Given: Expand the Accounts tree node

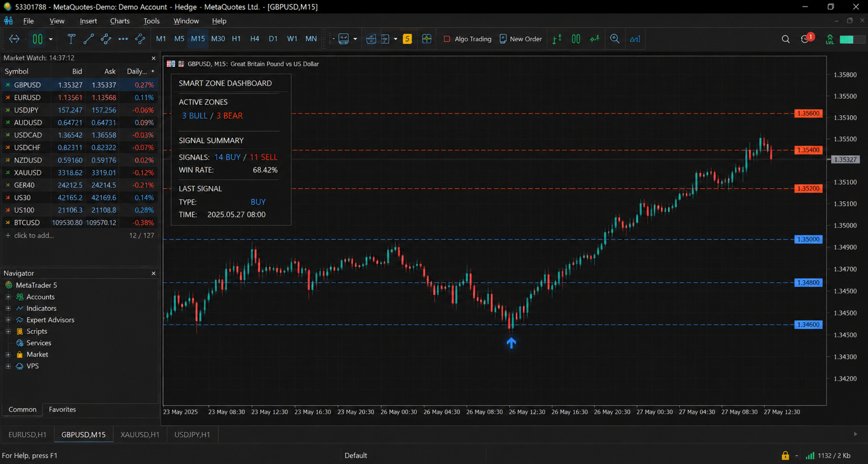Looking at the screenshot, I should (x=8, y=297).
